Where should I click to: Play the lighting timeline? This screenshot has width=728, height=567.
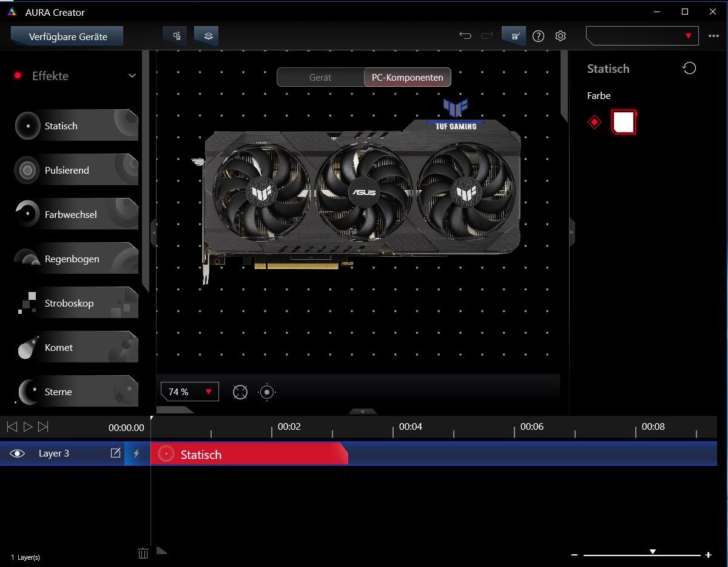pyautogui.click(x=27, y=427)
